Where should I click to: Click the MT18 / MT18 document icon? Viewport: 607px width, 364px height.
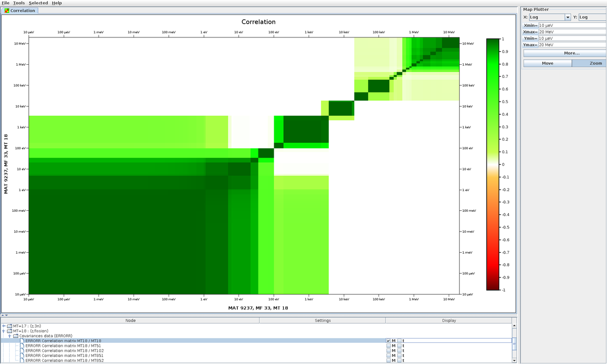(22, 341)
